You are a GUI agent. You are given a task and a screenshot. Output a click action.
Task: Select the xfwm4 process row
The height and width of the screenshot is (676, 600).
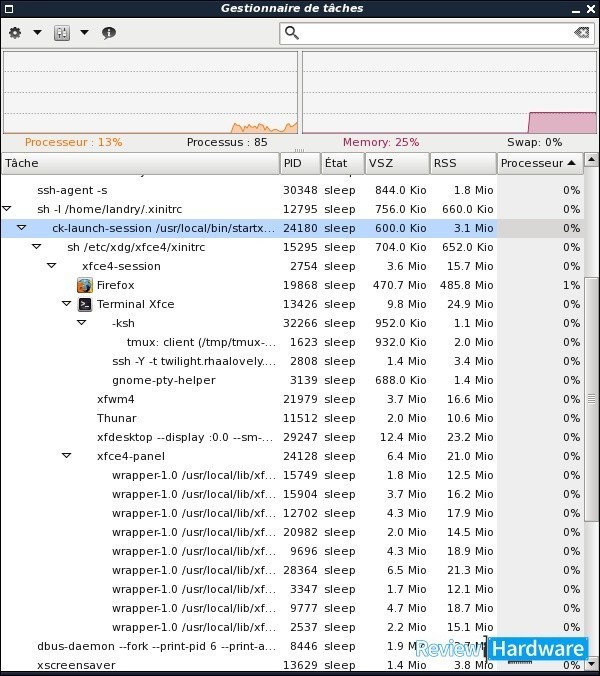click(292, 399)
